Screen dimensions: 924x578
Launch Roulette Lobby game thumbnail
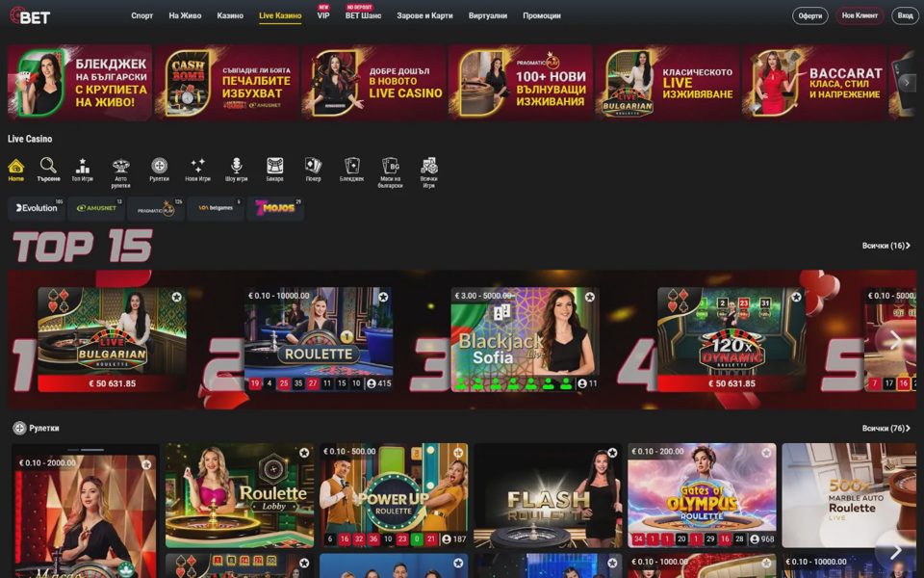click(240, 495)
